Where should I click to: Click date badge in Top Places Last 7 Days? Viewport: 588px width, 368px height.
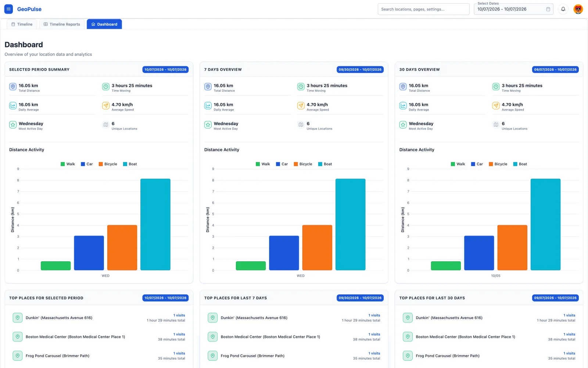pyautogui.click(x=360, y=298)
